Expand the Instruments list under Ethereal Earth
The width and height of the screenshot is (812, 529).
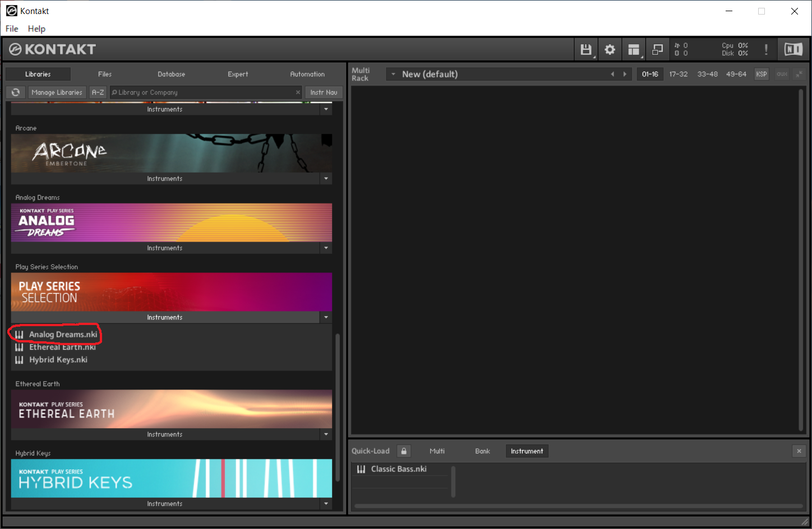coord(165,434)
